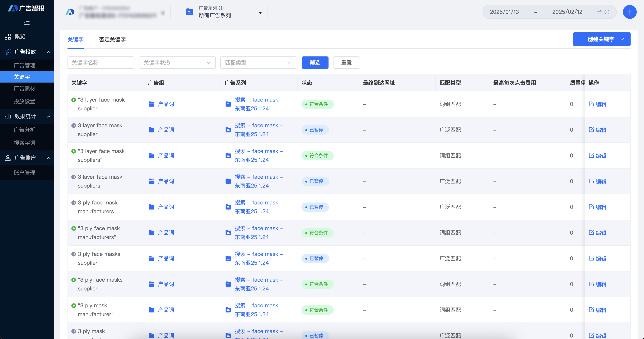Click the 关键字名称 search input field

[x=101, y=63]
